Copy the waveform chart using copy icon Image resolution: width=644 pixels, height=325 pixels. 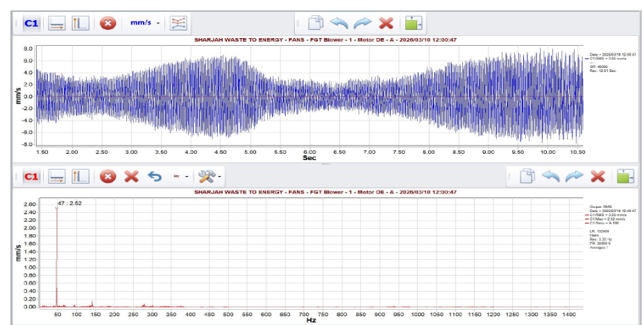[316, 23]
